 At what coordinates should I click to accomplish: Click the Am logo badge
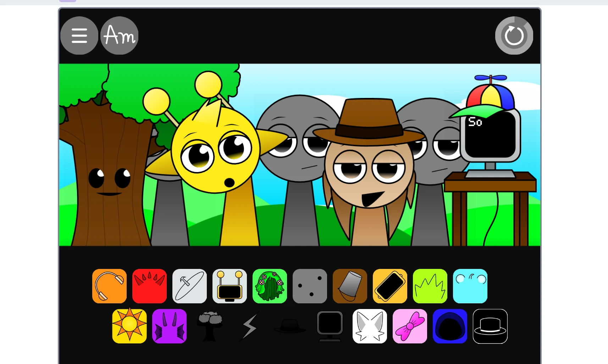click(119, 35)
